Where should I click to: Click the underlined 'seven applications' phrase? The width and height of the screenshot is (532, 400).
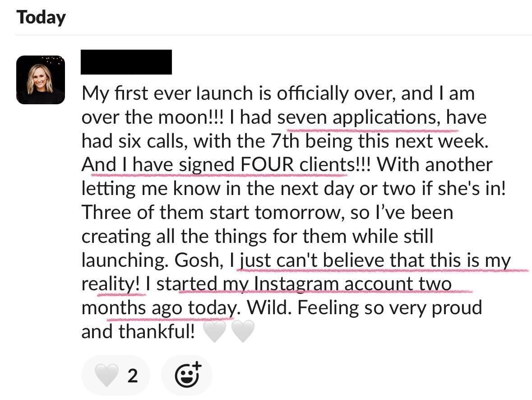pyautogui.click(x=356, y=117)
